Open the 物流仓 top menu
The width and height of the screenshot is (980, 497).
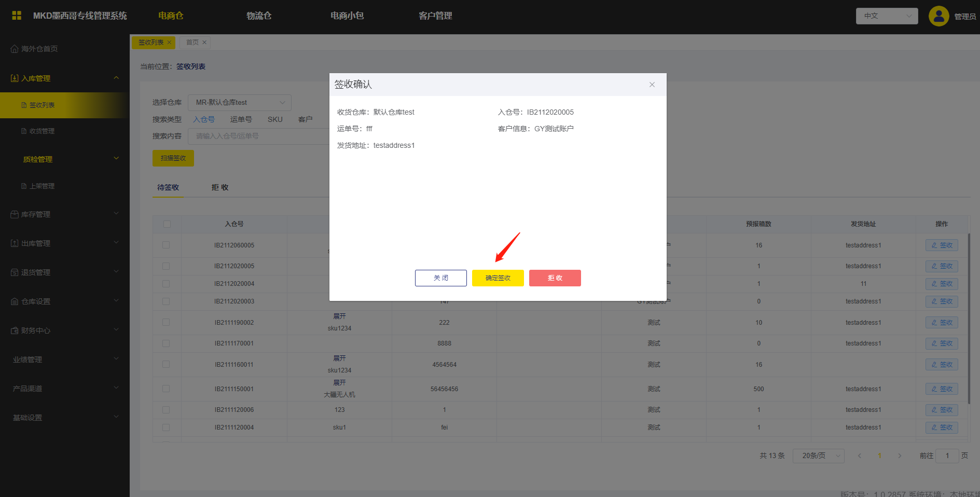click(259, 16)
